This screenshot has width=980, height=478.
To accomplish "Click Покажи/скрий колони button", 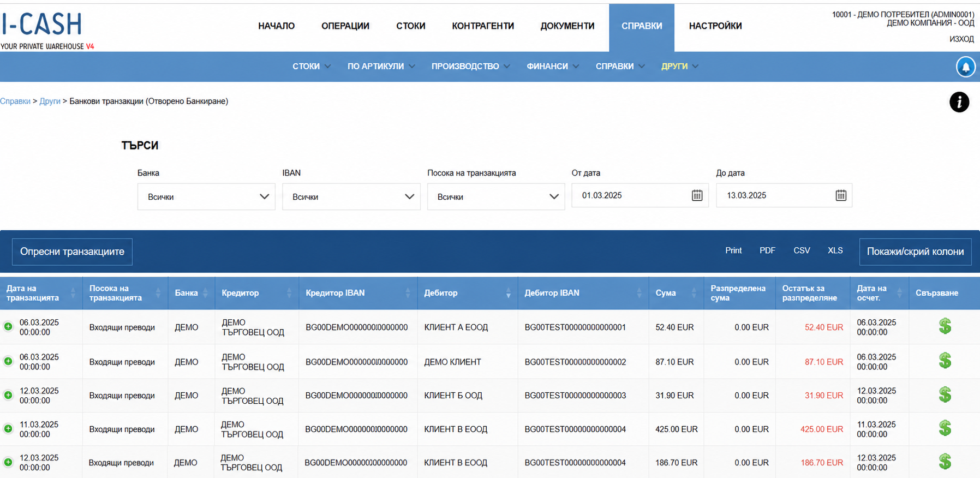I will (915, 252).
